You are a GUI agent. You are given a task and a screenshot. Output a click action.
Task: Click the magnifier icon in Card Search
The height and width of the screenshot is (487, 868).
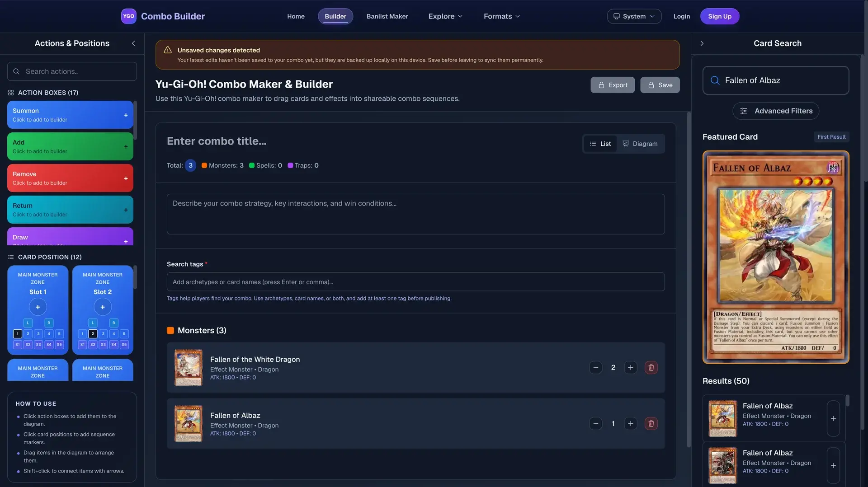point(715,80)
